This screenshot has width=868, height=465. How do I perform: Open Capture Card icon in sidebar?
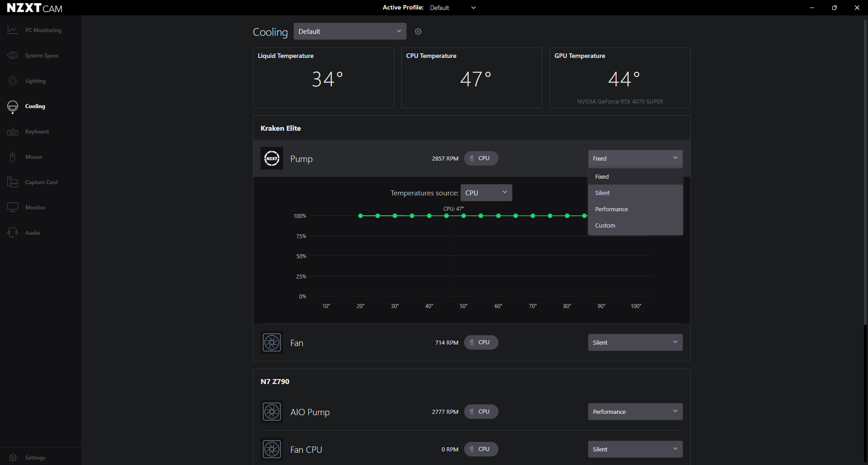tap(13, 182)
